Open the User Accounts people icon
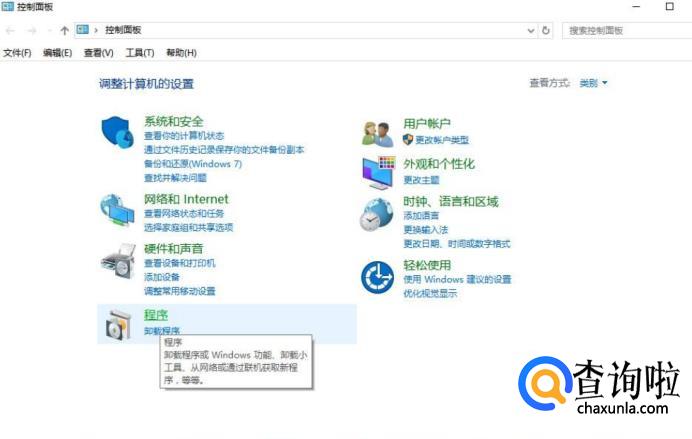This screenshot has height=439, width=692. [x=377, y=134]
